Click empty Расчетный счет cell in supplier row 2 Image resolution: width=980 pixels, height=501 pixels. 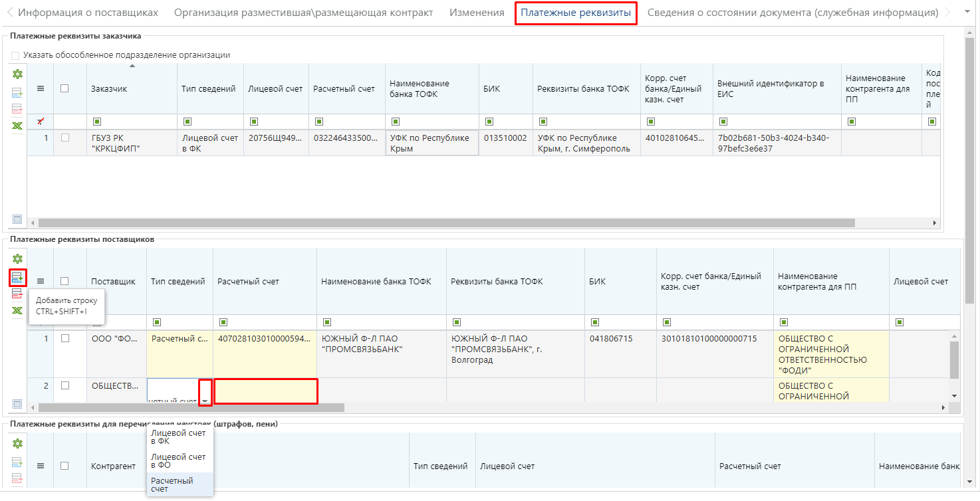click(x=265, y=391)
